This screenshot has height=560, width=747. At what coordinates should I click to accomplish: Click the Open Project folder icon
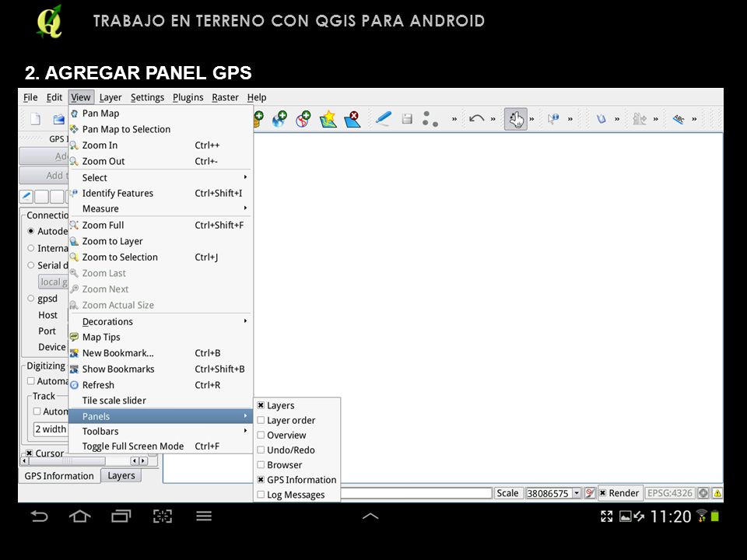(x=58, y=119)
